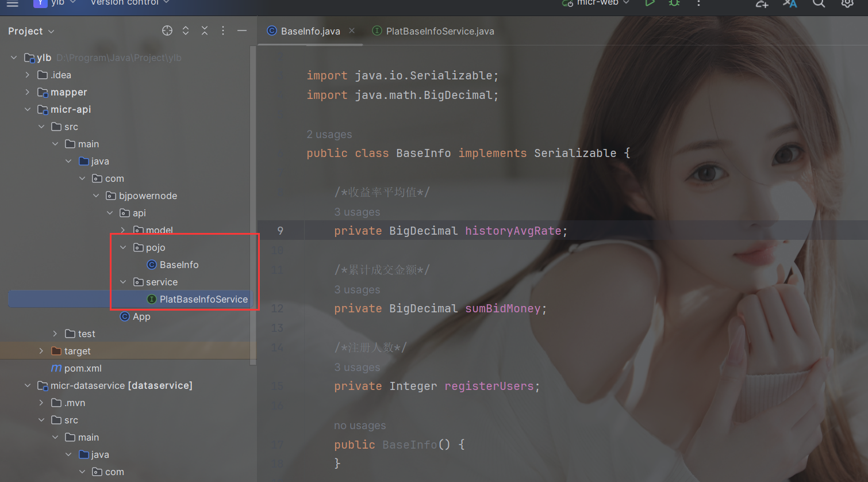The width and height of the screenshot is (868, 482).
Task: Click the pojo package icon
Action: [139, 247]
